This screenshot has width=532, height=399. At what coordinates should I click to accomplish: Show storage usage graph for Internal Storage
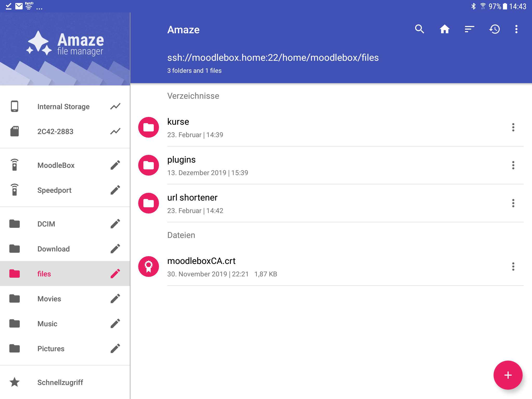pos(115,106)
